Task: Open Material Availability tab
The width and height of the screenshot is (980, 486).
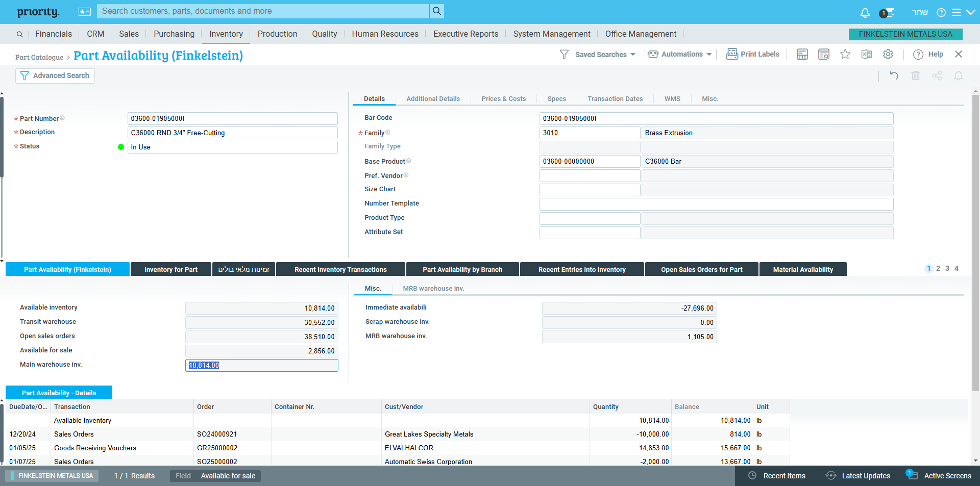Action: point(803,269)
